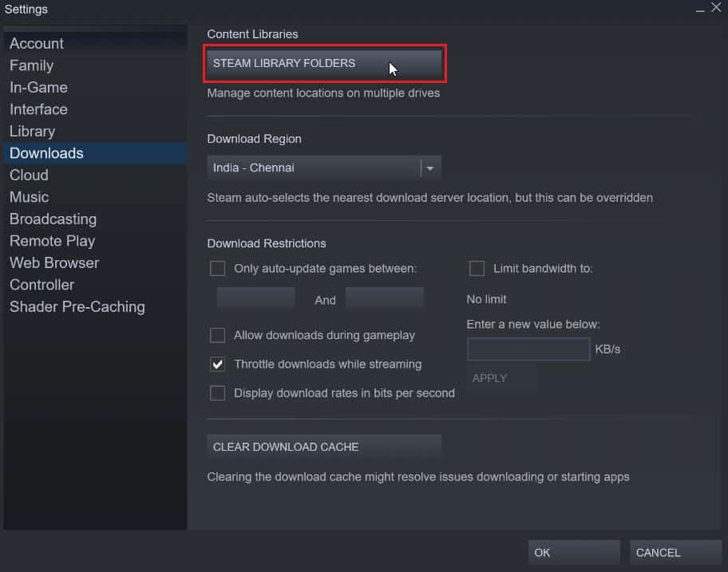728x572 pixels.
Task: View Shader Pre-Caching options
Action: point(77,306)
